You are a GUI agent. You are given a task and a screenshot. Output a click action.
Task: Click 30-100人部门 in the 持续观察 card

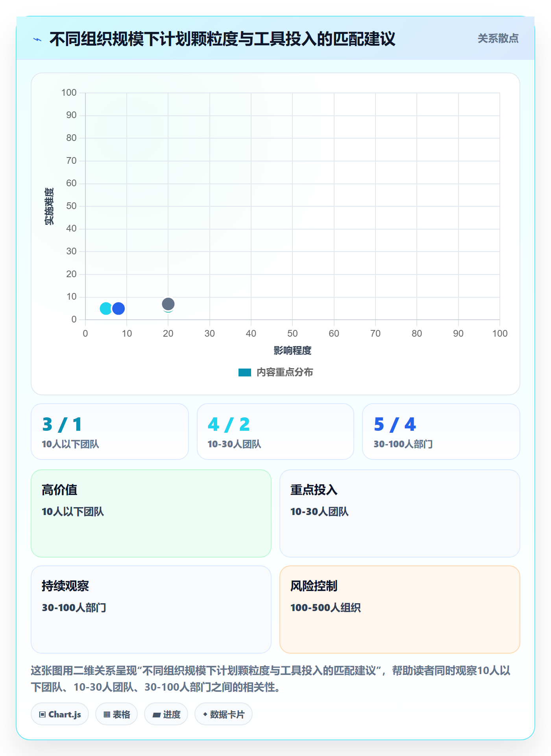point(74,608)
